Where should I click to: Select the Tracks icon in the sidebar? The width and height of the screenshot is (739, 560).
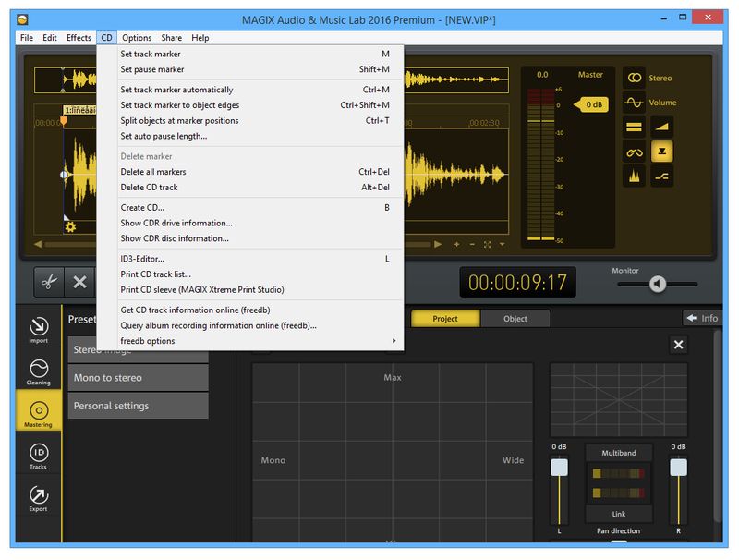click(38, 456)
